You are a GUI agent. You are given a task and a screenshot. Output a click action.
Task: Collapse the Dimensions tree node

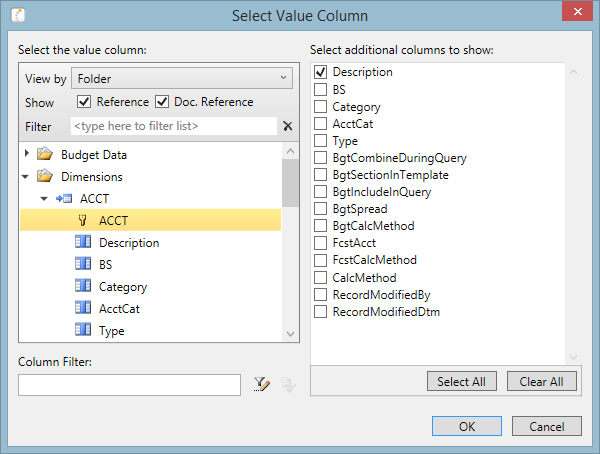click(x=27, y=177)
